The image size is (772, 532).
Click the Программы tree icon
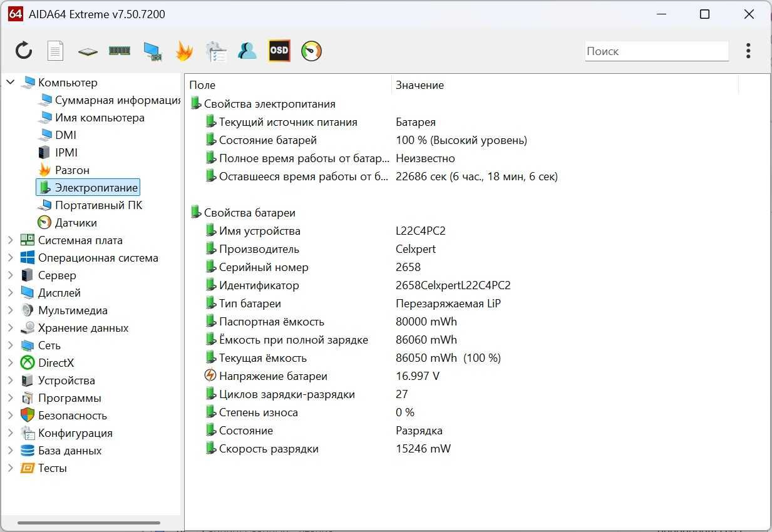coord(27,397)
